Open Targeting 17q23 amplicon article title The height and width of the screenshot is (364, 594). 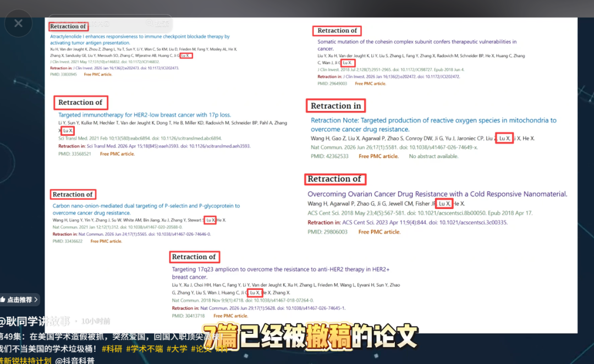click(x=280, y=273)
